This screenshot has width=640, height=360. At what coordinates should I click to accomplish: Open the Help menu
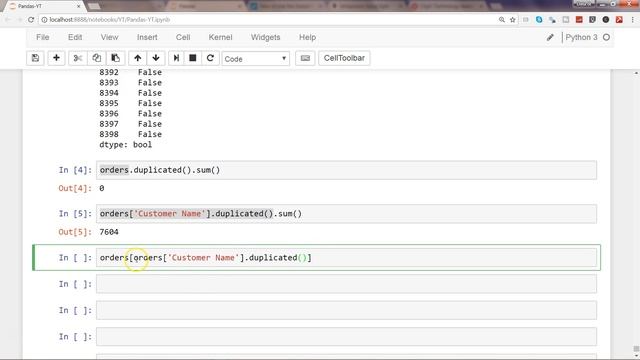(x=307, y=37)
